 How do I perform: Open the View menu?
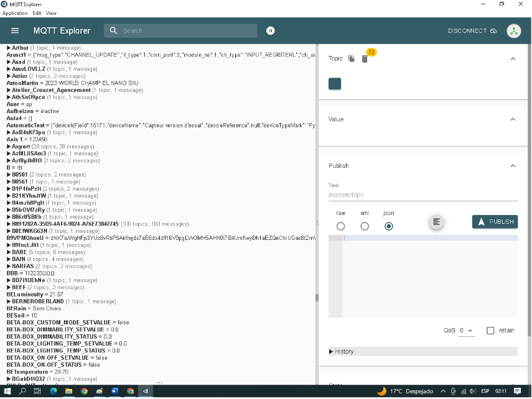pyautogui.click(x=51, y=13)
